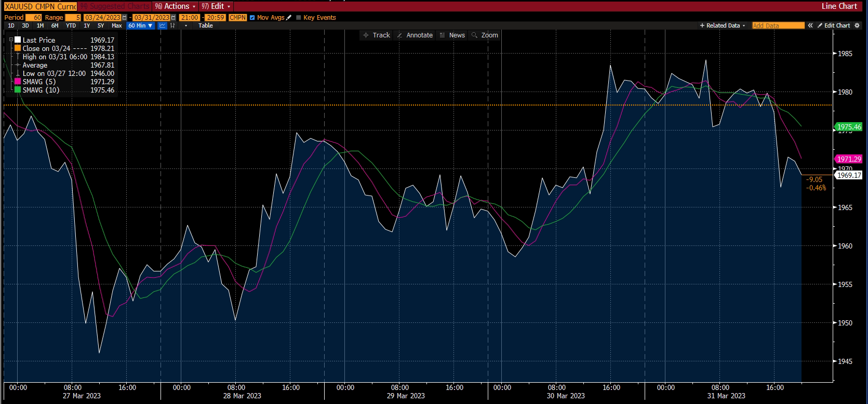The image size is (868, 404).
Task: Open the start date calendar picker
Action: tap(125, 18)
